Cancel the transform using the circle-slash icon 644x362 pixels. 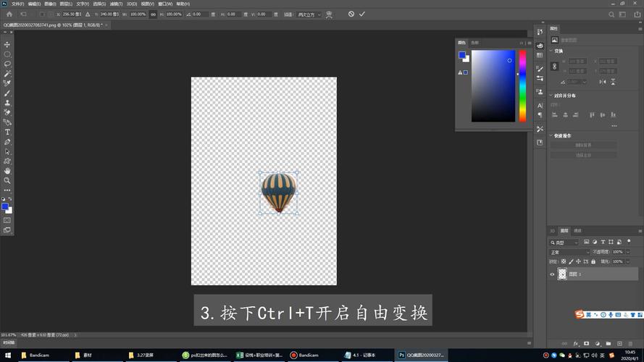(x=351, y=14)
